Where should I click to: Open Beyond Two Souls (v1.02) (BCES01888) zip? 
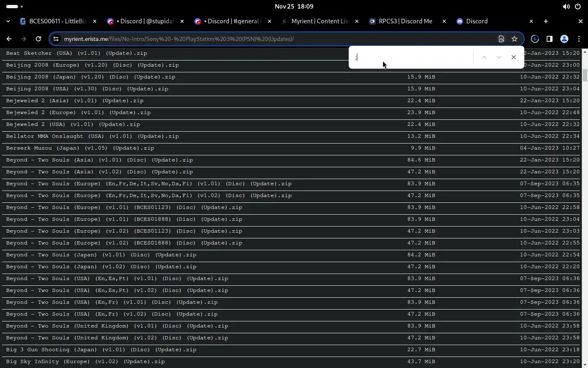coord(124,243)
